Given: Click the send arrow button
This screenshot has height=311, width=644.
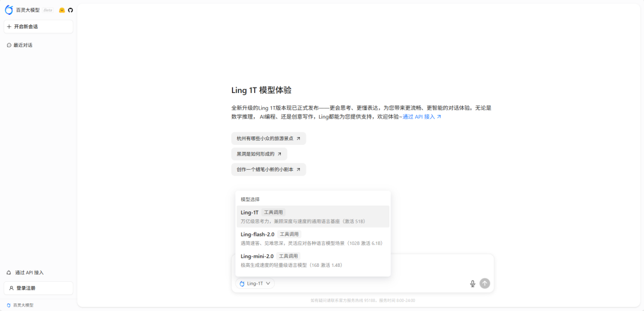Looking at the screenshot, I should tap(485, 284).
